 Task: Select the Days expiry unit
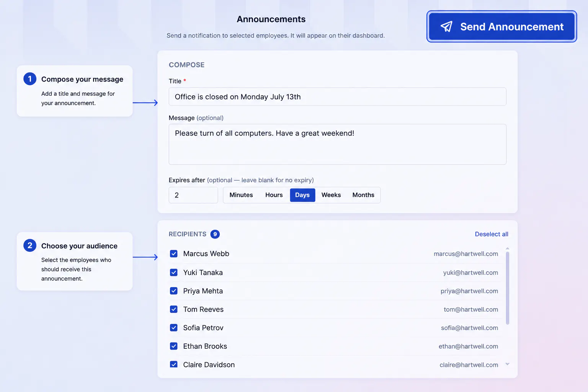302,195
